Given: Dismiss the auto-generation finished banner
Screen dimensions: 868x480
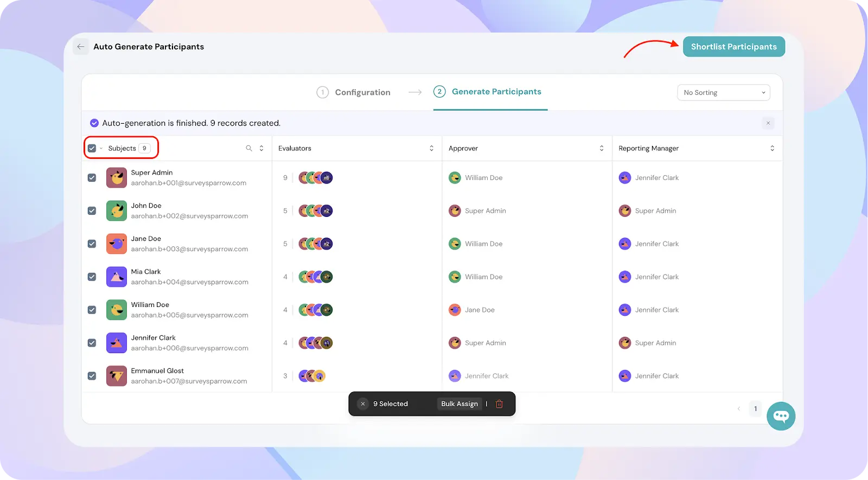Looking at the screenshot, I should point(768,123).
